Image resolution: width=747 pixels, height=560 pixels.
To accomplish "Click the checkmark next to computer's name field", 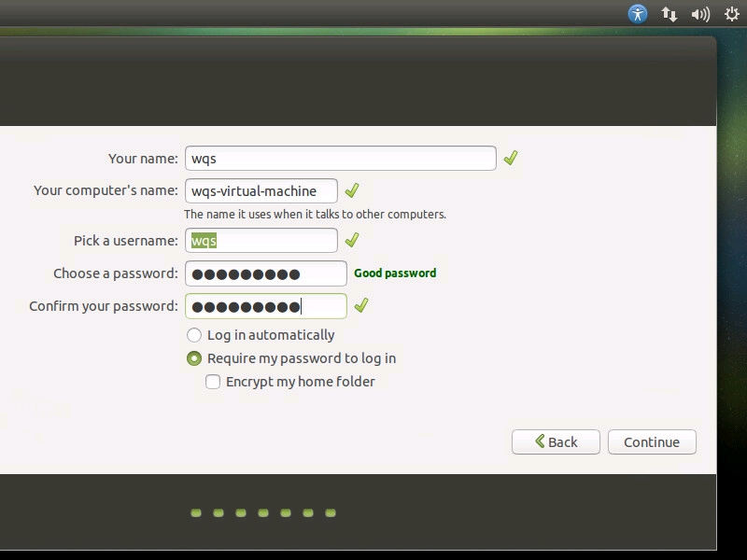I will point(352,190).
